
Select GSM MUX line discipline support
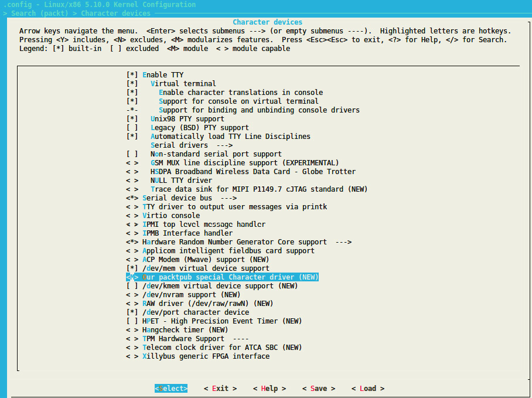244,163
